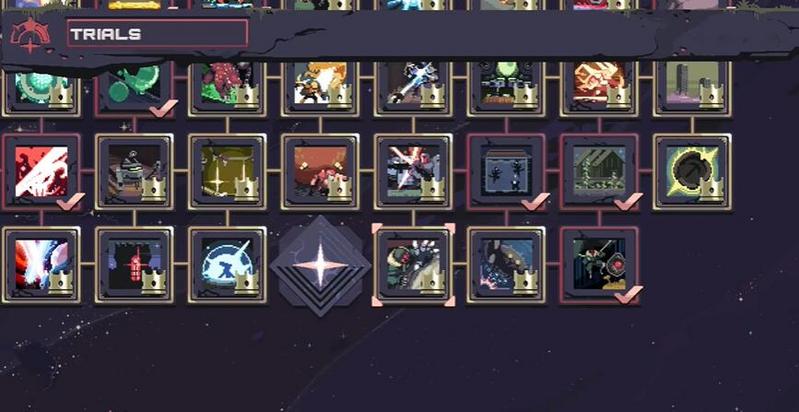
Task: Select the orange desert pink creature trial
Action: click(x=320, y=172)
